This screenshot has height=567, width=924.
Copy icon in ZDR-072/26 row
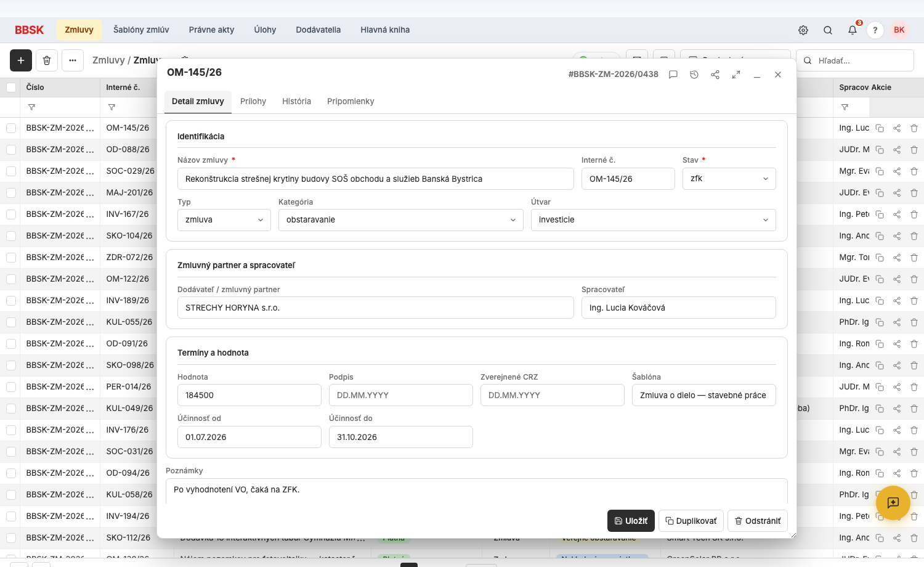pyautogui.click(x=880, y=258)
